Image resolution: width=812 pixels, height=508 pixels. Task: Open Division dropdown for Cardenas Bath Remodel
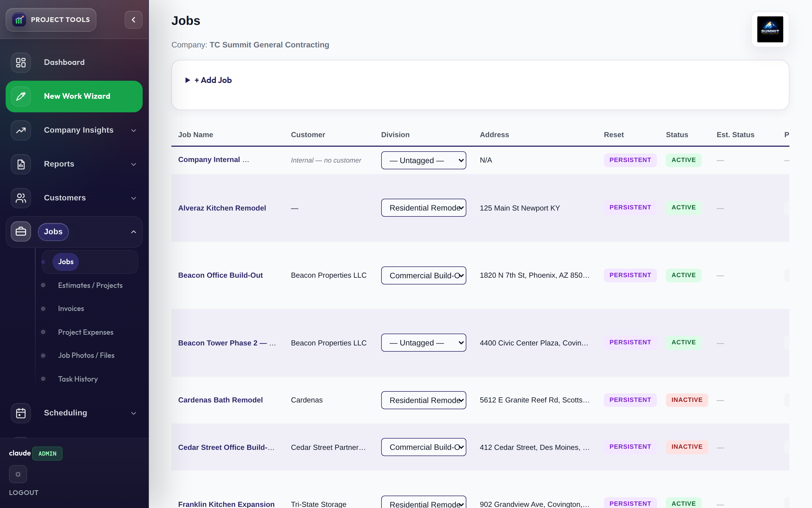(423, 400)
